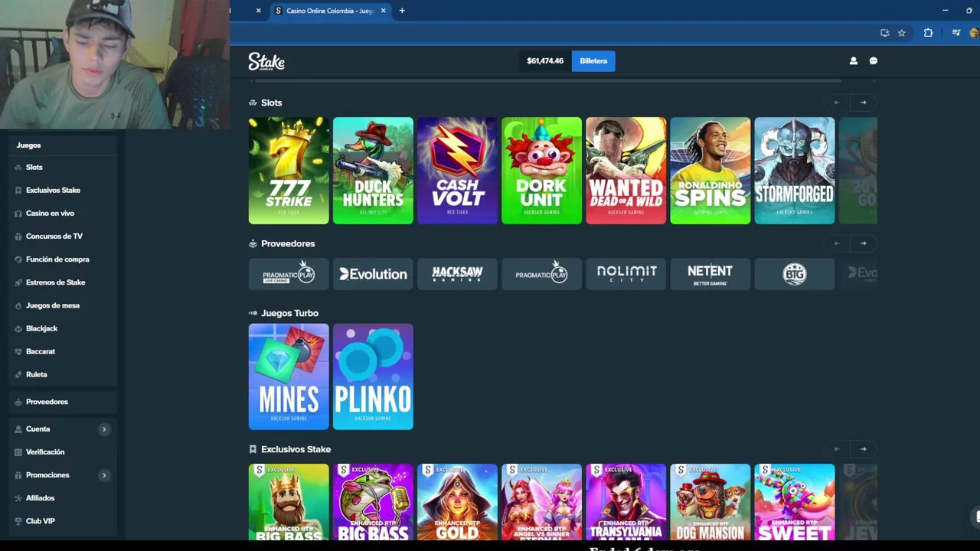The width and height of the screenshot is (980, 551).
Task: Open a new browser tab with plus
Action: pyautogui.click(x=402, y=11)
